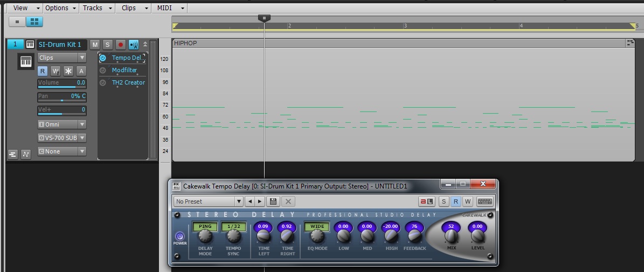
Task: Click the track lanes icon at the strip bottom
Action: click(13, 154)
